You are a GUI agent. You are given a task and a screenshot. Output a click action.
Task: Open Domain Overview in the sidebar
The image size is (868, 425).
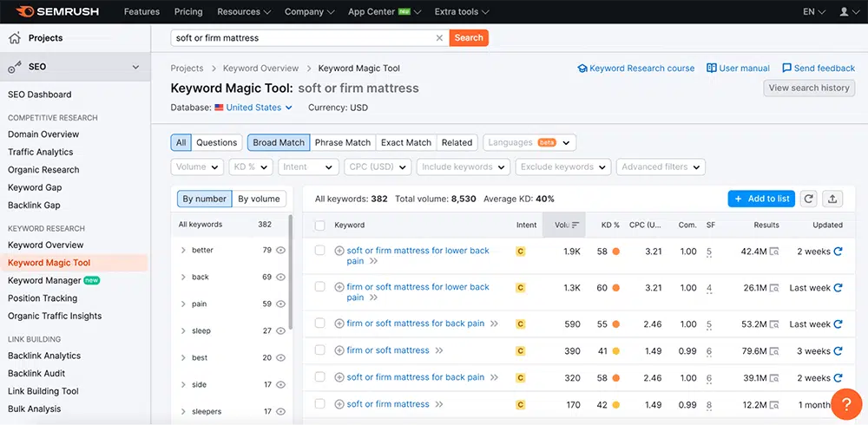click(x=43, y=134)
